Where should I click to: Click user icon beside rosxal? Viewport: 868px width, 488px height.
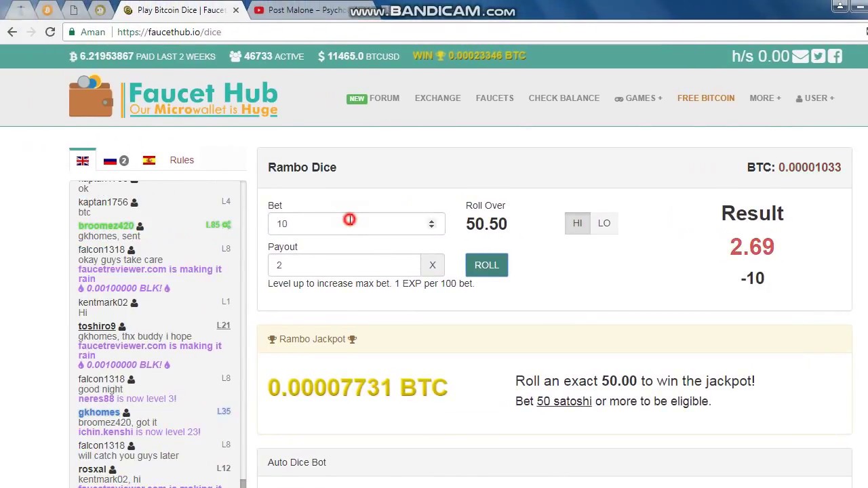pos(113,470)
